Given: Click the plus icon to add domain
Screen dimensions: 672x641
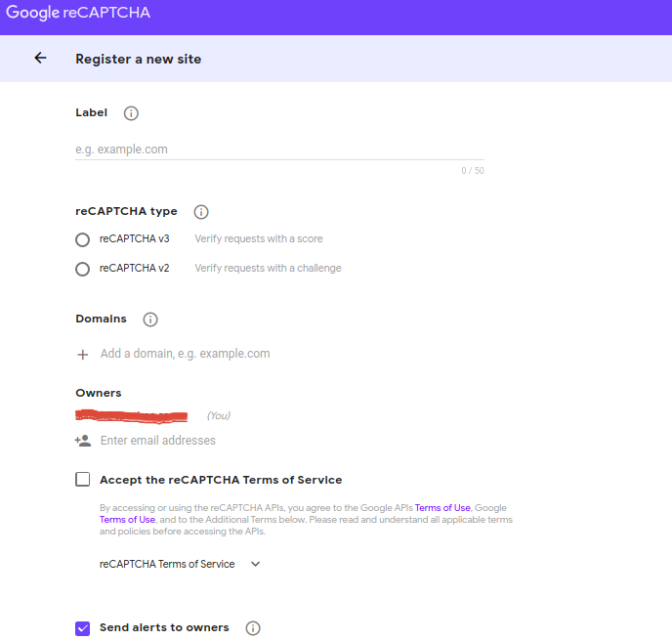Looking at the screenshot, I should pos(83,355).
